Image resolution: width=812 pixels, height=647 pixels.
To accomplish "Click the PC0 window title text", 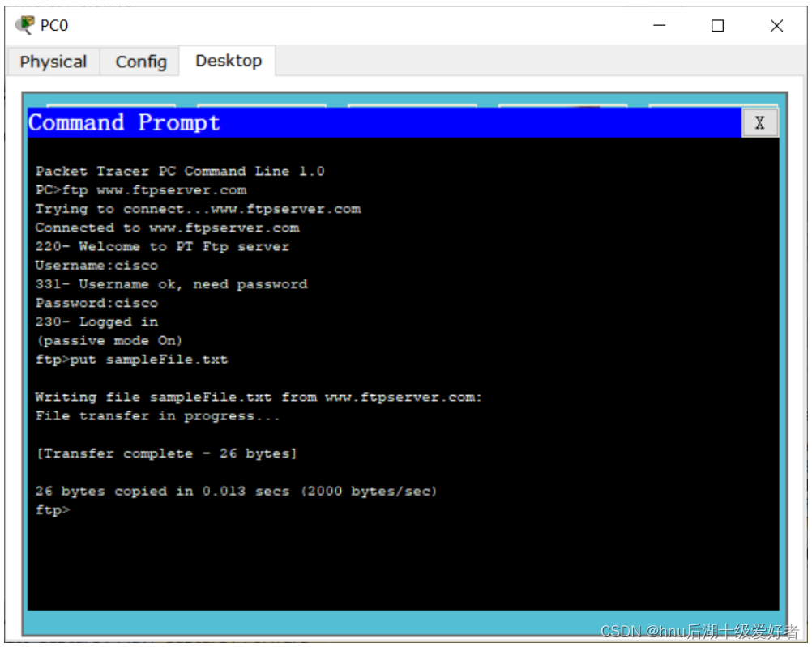I will click(x=53, y=25).
